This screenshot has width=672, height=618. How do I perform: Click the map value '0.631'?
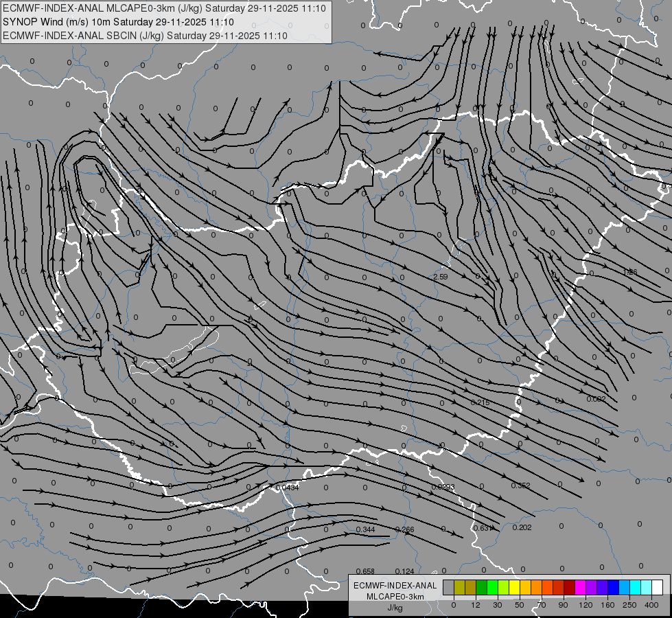[x=483, y=528]
